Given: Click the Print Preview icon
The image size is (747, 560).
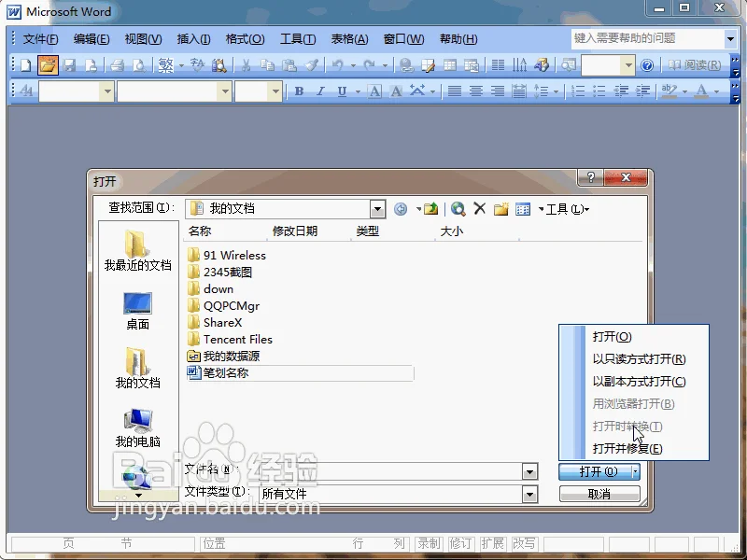Looking at the screenshot, I should coord(138,64).
